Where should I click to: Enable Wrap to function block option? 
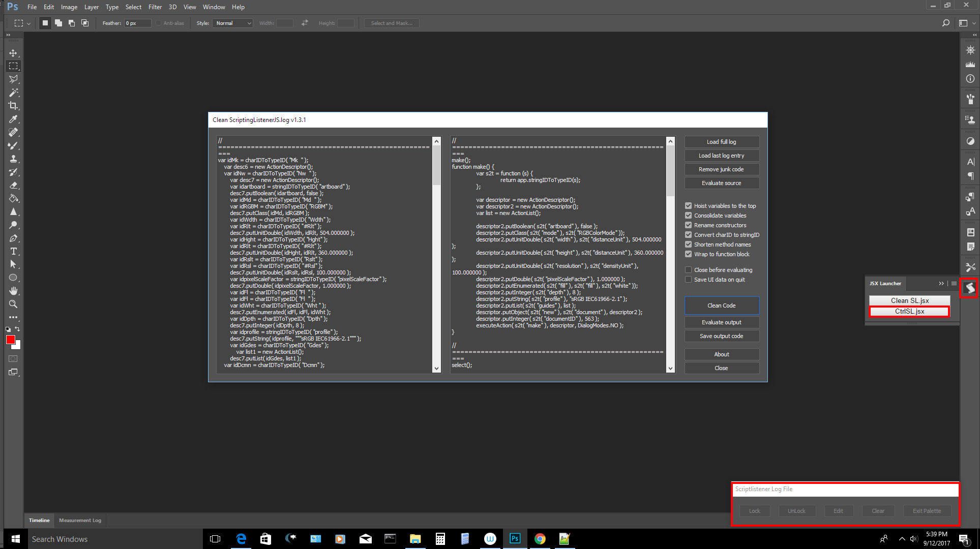[x=689, y=254]
